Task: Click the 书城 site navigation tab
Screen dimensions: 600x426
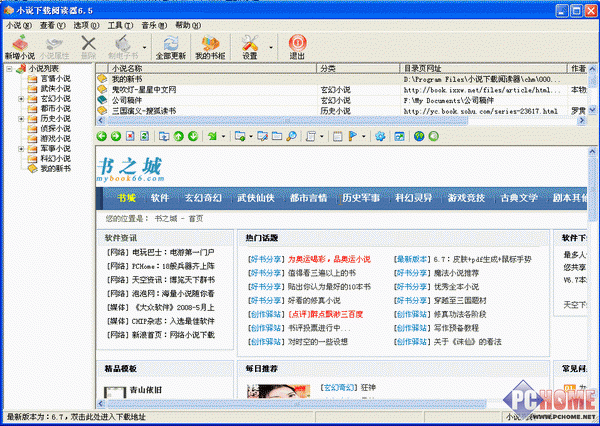Action: coord(127,198)
